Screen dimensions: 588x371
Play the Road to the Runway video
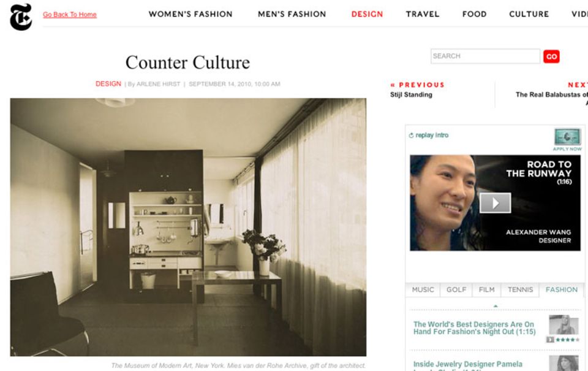click(x=495, y=203)
